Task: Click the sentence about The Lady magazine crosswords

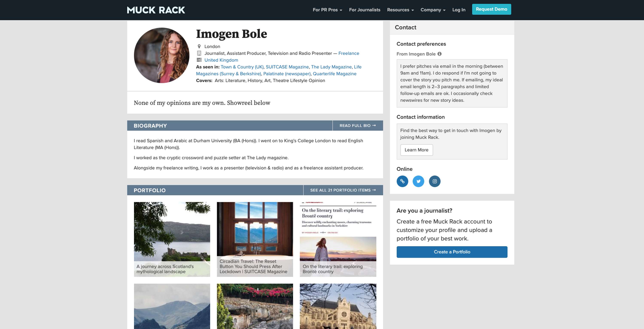Action: tap(211, 158)
